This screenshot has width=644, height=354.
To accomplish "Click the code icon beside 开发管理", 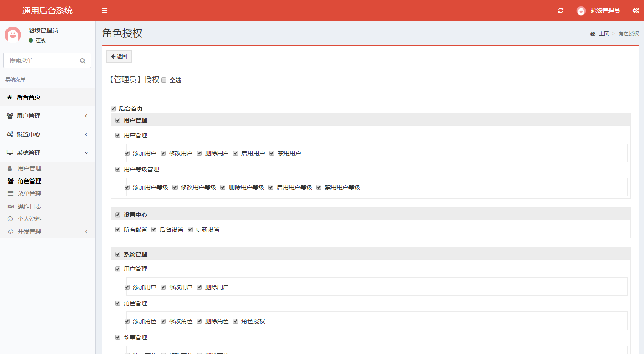I will 11,232.
